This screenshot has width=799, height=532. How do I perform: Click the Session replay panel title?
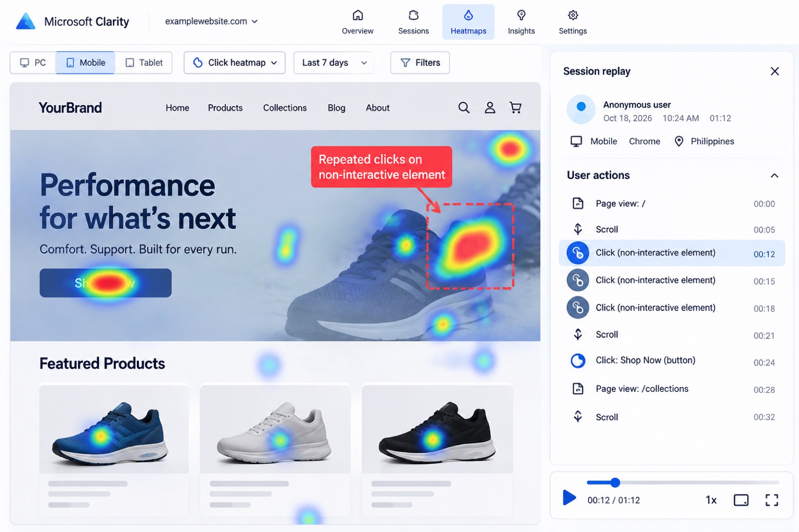pos(597,71)
